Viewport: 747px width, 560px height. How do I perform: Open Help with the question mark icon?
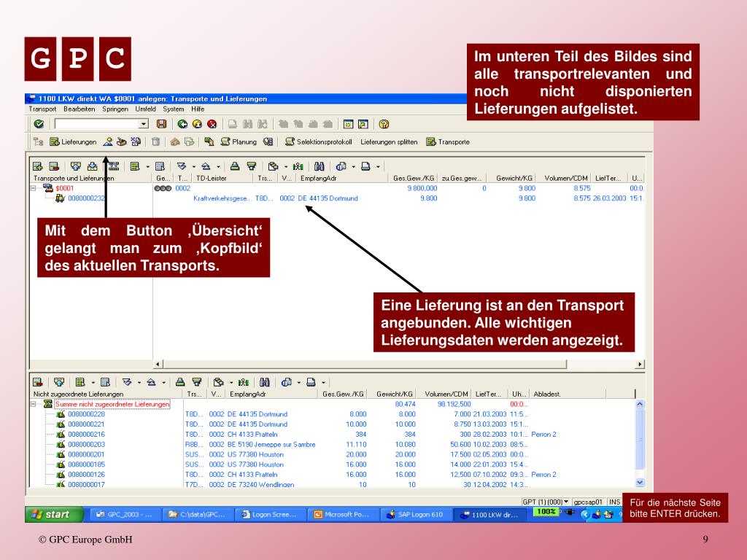click(x=384, y=124)
